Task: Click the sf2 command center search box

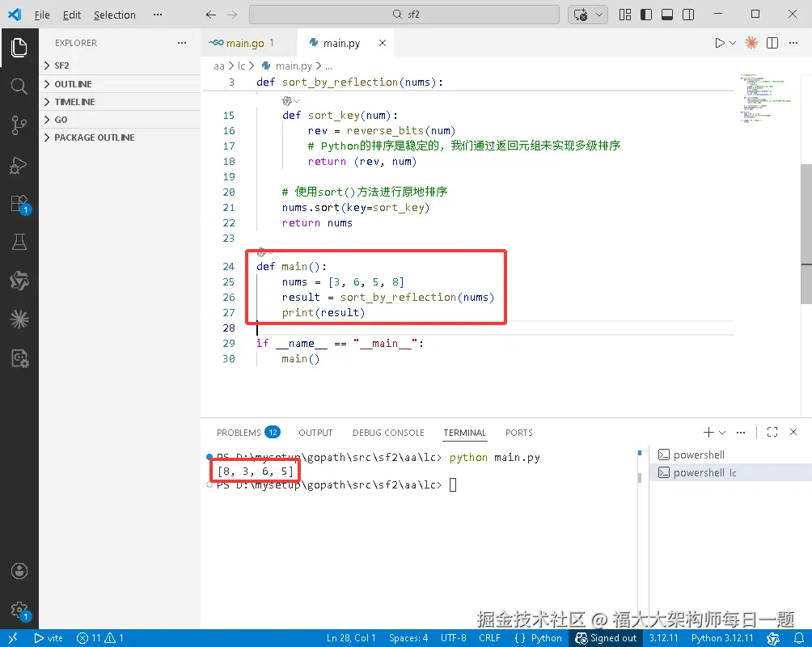Action: click(404, 15)
